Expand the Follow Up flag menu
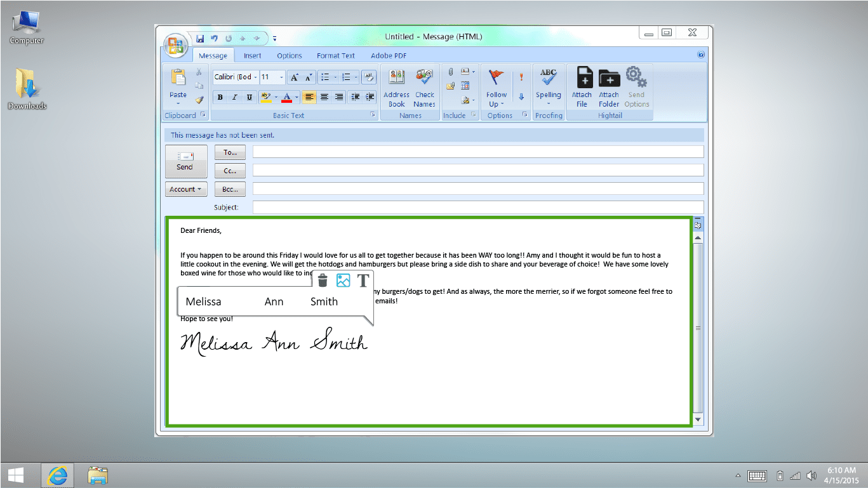Image resolution: width=868 pixels, height=488 pixels. pyautogui.click(x=497, y=87)
